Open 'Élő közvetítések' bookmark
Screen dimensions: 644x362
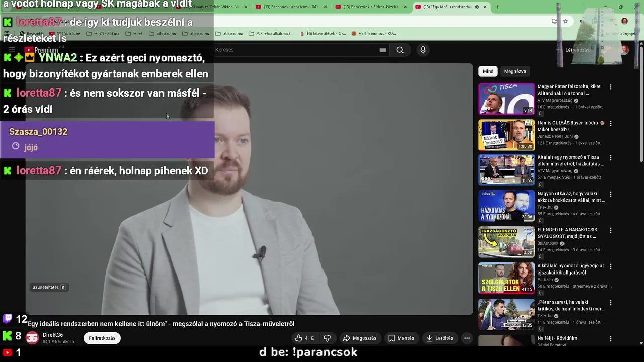[x=323, y=34]
